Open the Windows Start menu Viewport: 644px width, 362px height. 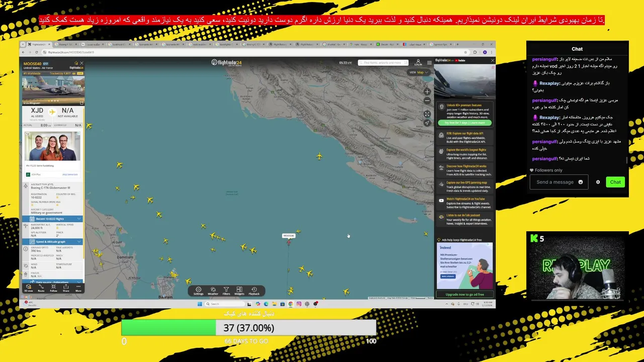200,304
